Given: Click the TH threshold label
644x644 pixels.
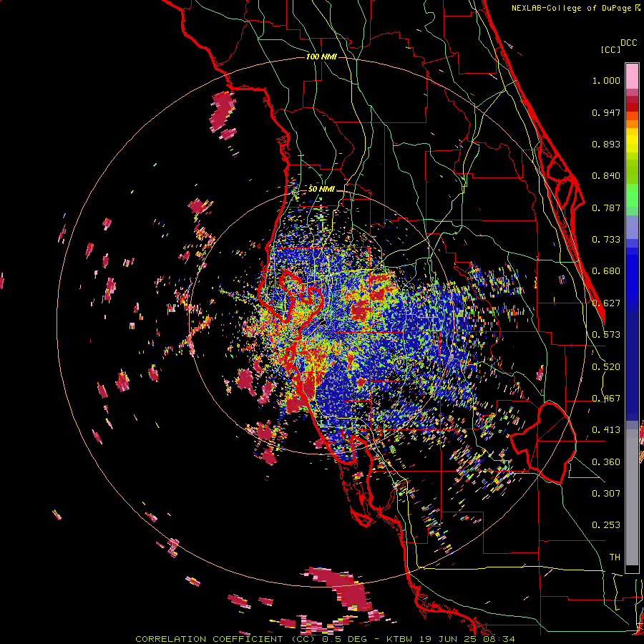Looking at the screenshot, I should (615, 557).
